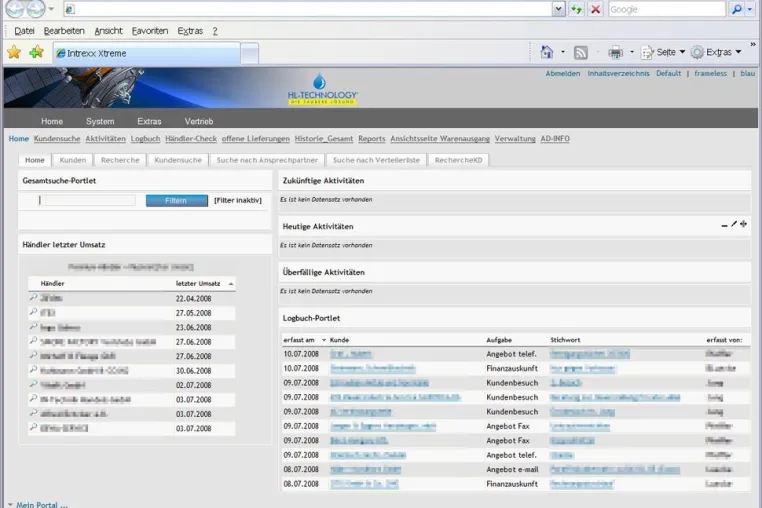Sort logbook by Stichwort column header
The width and height of the screenshot is (762, 508).
click(565, 340)
